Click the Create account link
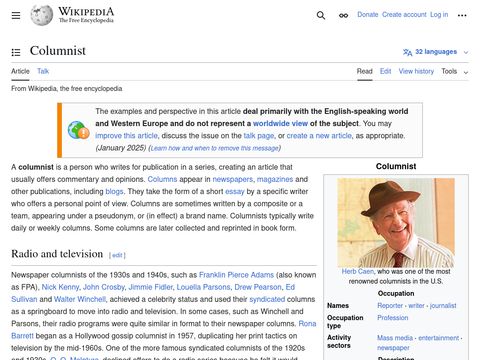The height and width of the screenshot is (360, 480). [x=404, y=15]
